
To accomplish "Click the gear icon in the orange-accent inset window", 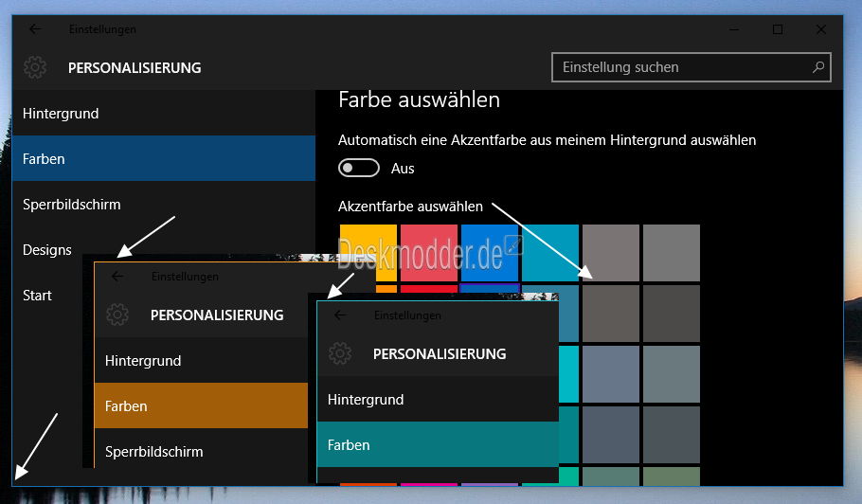I will point(117,315).
